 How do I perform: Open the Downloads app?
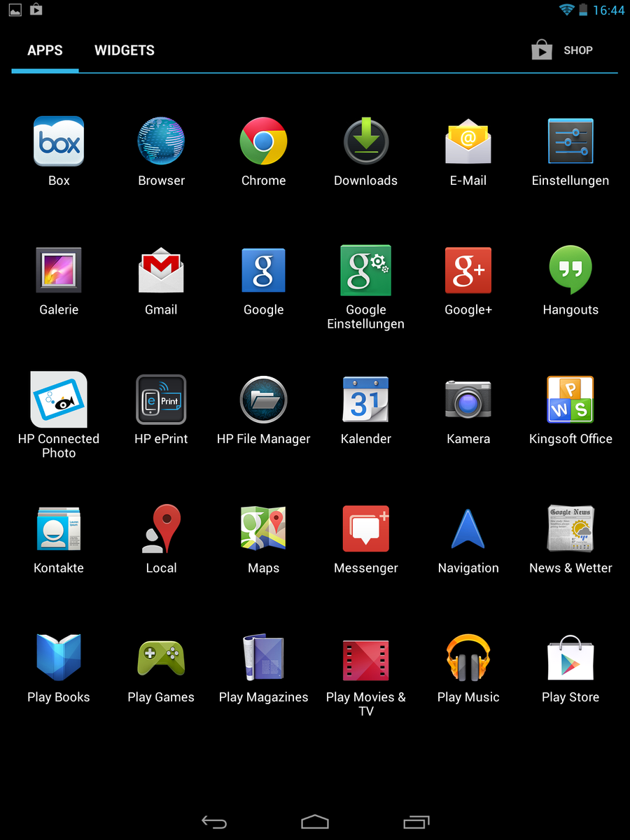point(365,141)
